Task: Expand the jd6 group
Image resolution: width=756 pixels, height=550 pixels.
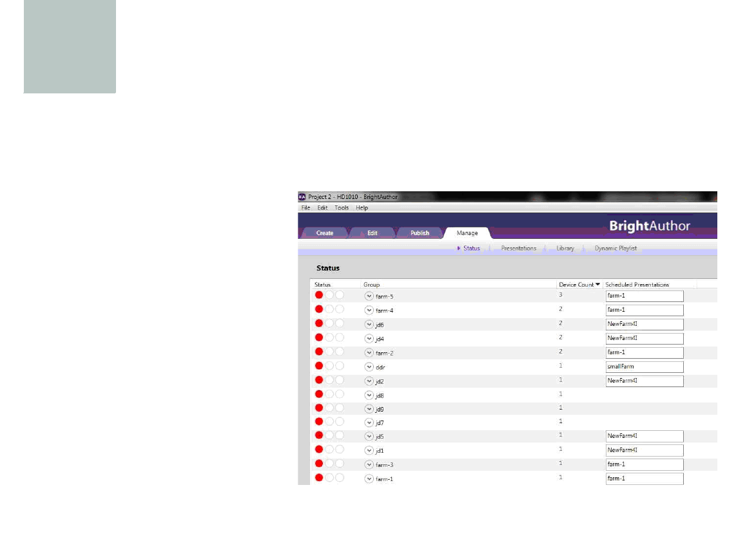Action: (369, 325)
